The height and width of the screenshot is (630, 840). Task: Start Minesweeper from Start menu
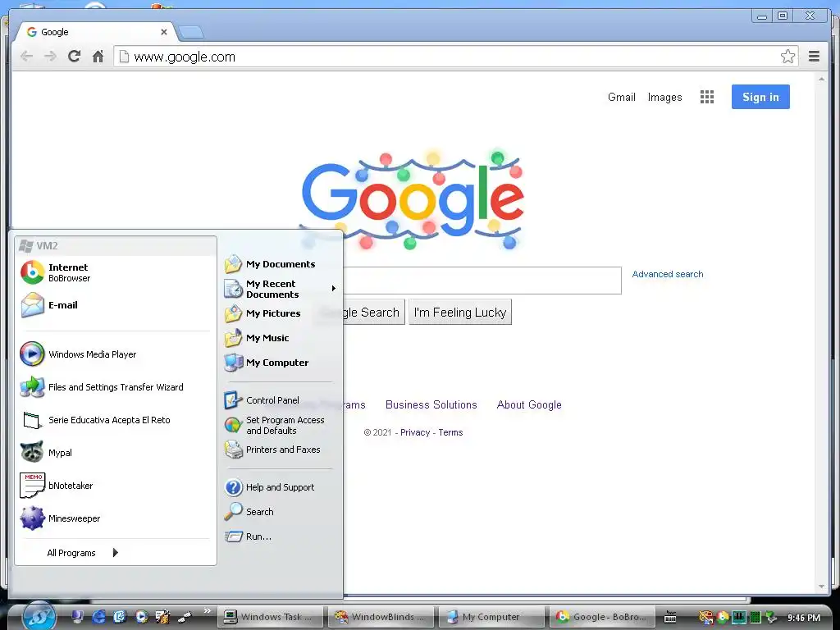115,518
